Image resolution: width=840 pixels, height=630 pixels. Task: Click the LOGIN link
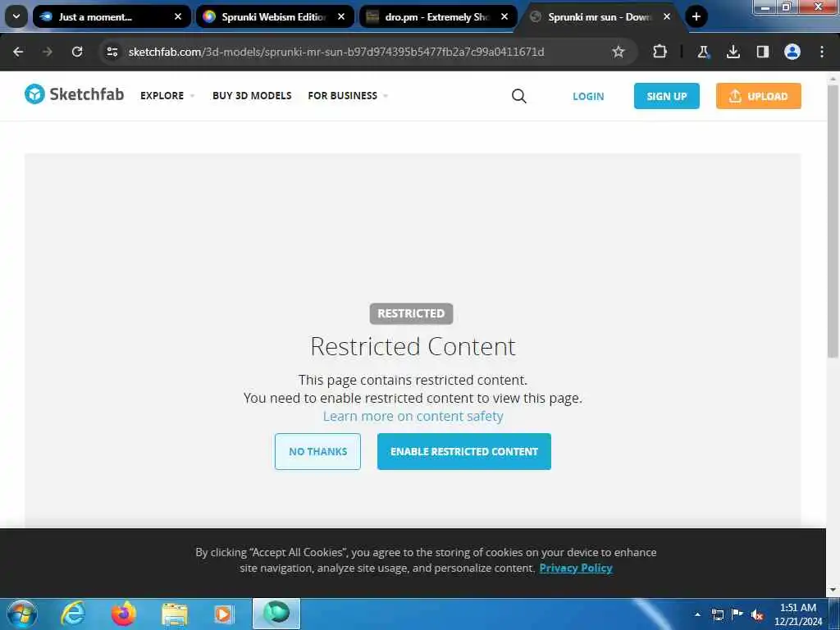(587, 97)
